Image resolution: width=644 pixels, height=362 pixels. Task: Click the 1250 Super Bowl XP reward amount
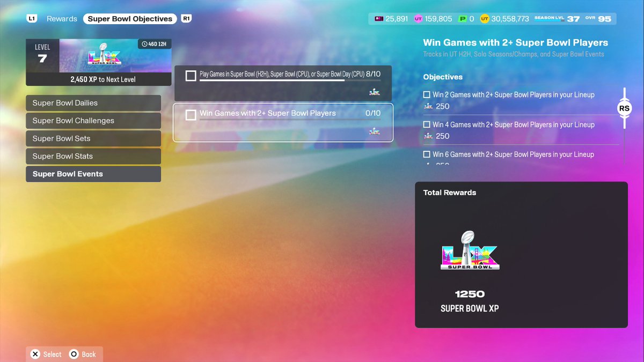point(470,294)
